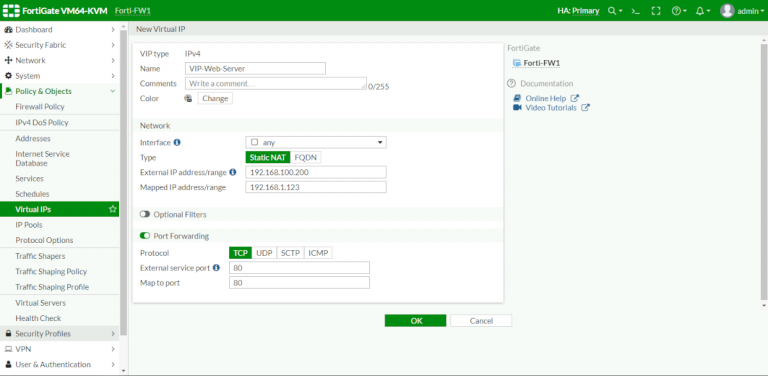
Task: Click the star next to Virtual IPs
Action: click(x=113, y=209)
